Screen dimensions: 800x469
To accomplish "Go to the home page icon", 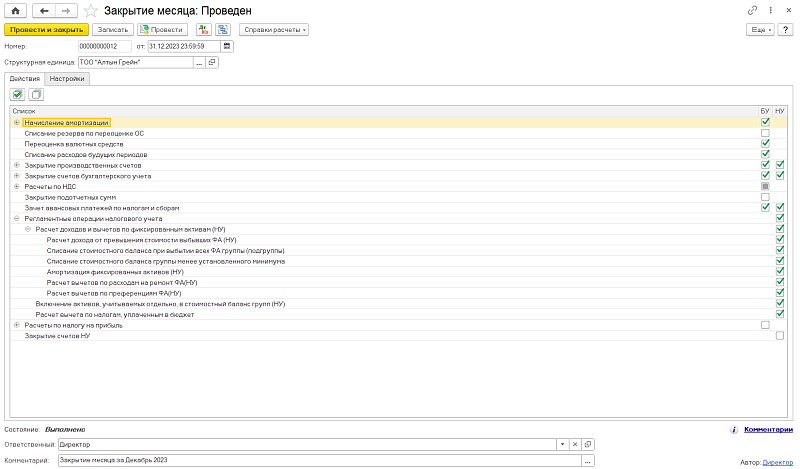I will [x=15, y=11].
